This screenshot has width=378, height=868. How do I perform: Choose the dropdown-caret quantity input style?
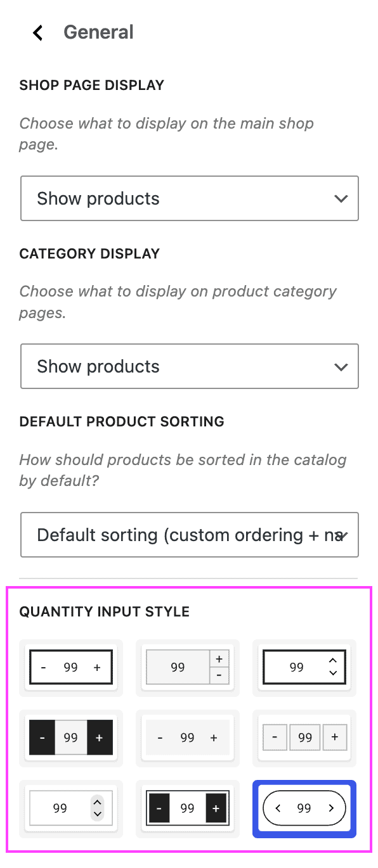[x=70, y=808]
